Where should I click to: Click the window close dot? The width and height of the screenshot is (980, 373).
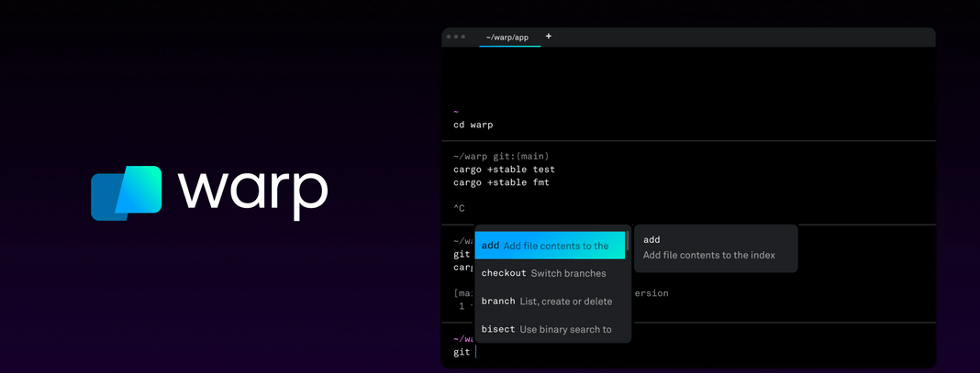[449, 37]
